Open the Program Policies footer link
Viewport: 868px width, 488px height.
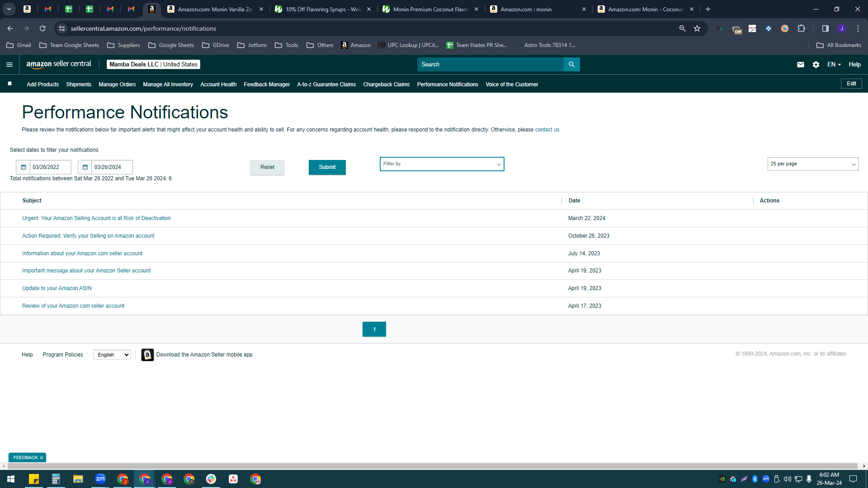63,355
